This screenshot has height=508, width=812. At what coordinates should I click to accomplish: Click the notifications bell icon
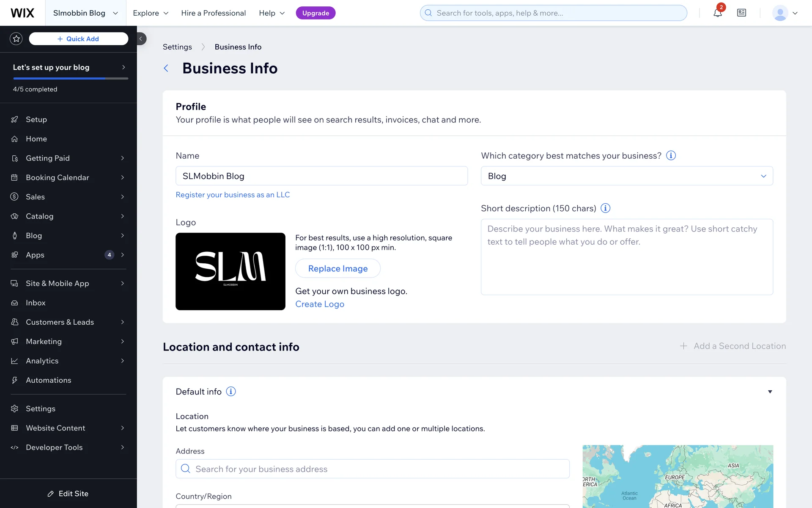[717, 13]
